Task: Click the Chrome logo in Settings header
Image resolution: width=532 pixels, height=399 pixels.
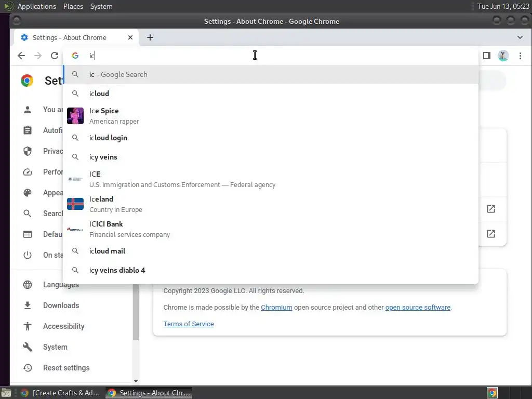Action: coord(27,81)
